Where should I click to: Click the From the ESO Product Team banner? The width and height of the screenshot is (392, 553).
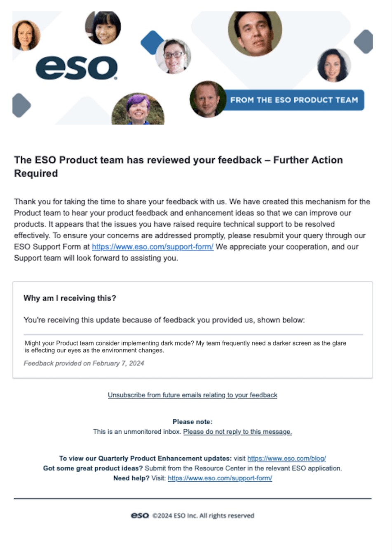click(x=294, y=100)
